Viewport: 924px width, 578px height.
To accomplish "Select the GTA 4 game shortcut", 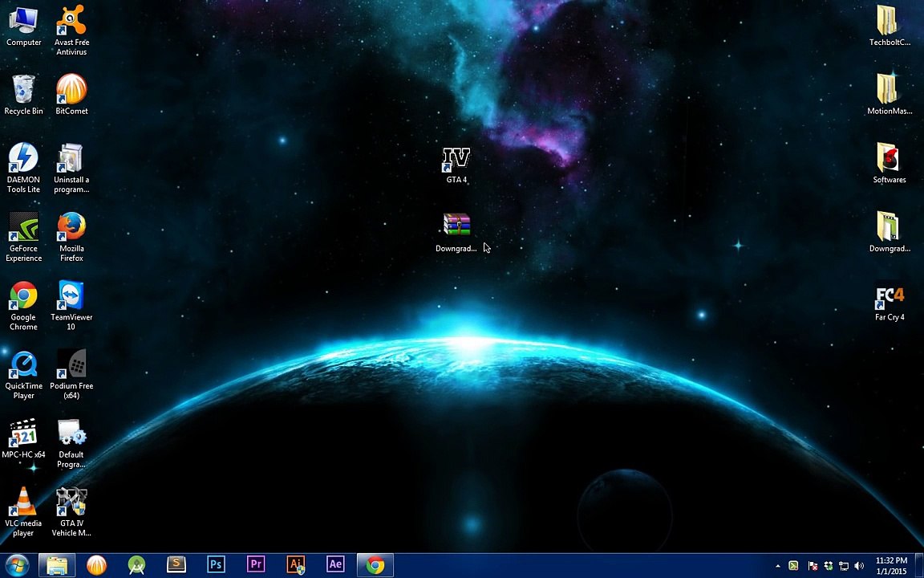I will click(456, 165).
